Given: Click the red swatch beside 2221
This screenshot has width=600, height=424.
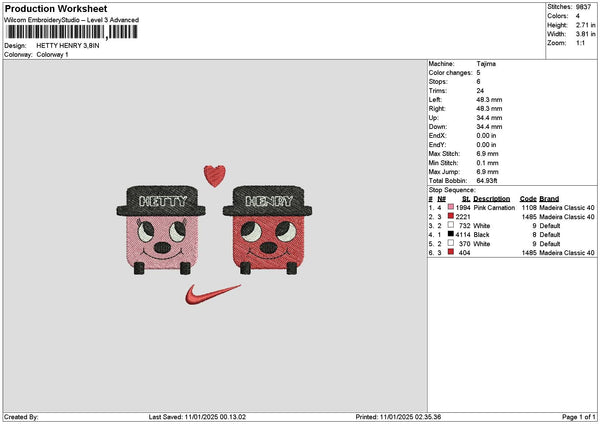Looking at the screenshot, I should point(451,217).
